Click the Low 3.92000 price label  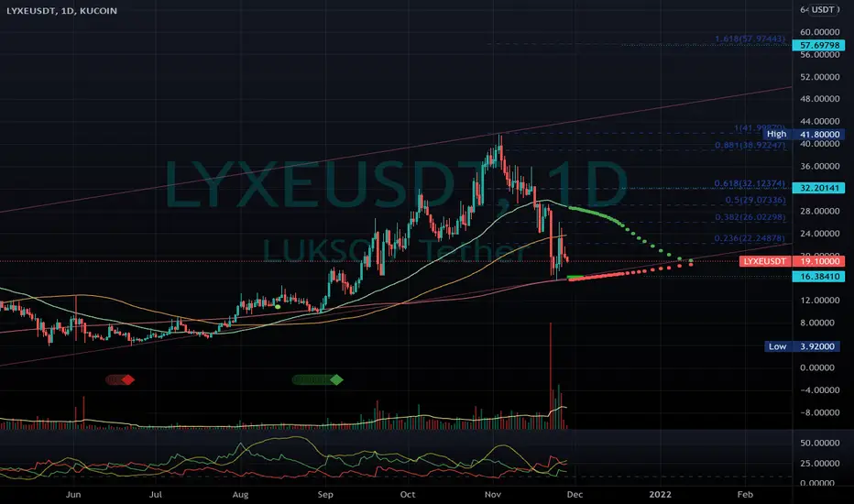pos(803,346)
